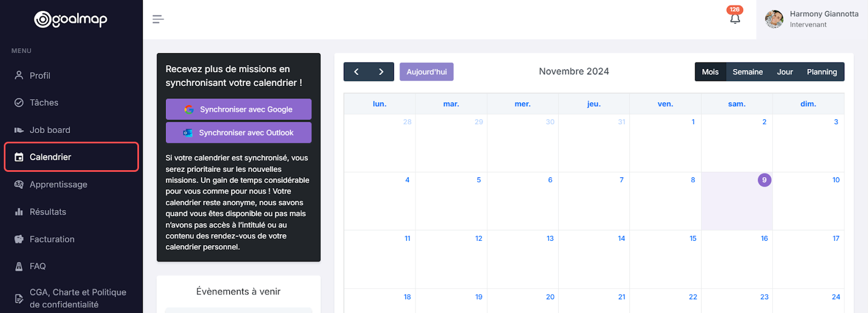Collapse sidebar with hamburger menu icon
The width and height of the screenshot is (868, 313).
click(158, 20)
